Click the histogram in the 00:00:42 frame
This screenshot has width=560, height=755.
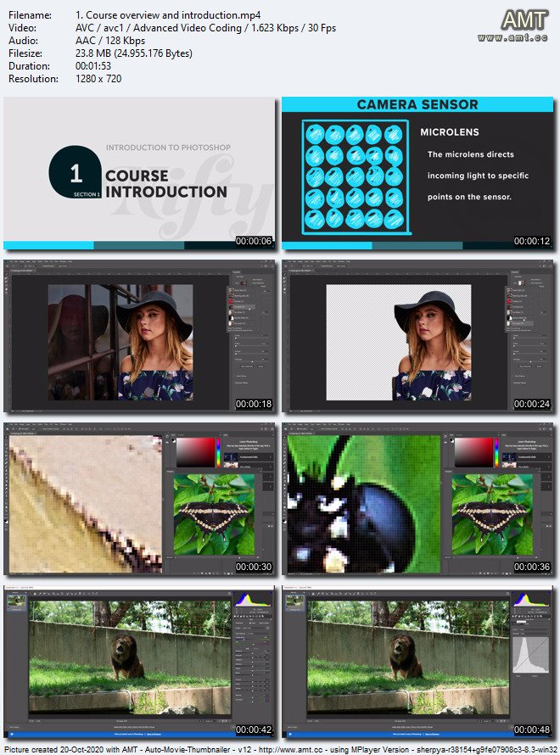[253, 600]
